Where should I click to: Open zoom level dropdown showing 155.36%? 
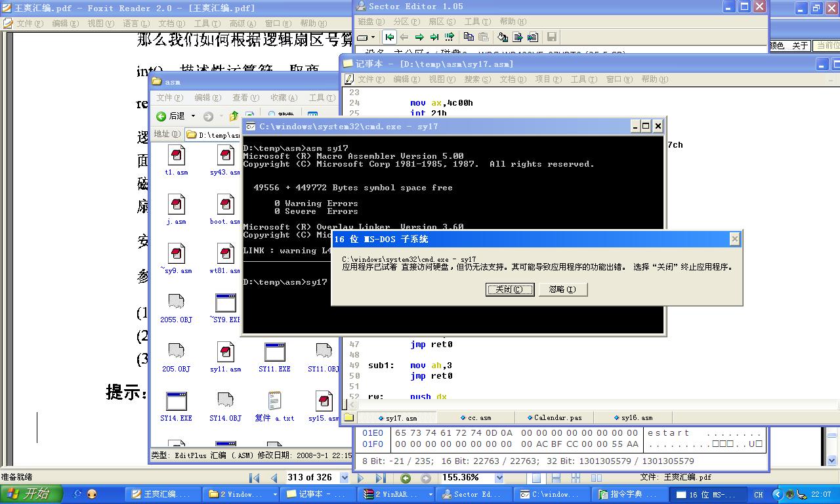tap(499, 478)
